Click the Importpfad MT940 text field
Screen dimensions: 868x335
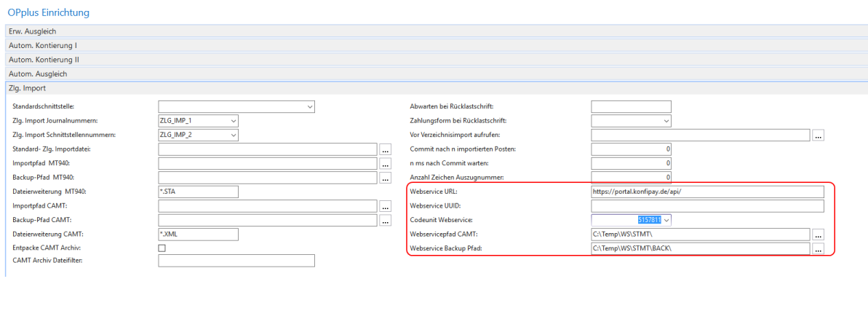(x=268, y=164)
